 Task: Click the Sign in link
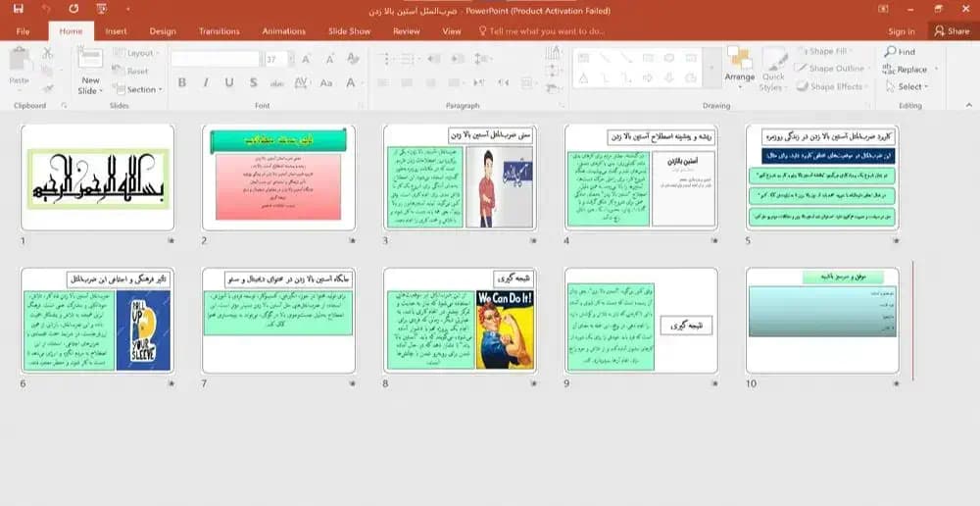(902, 31)
